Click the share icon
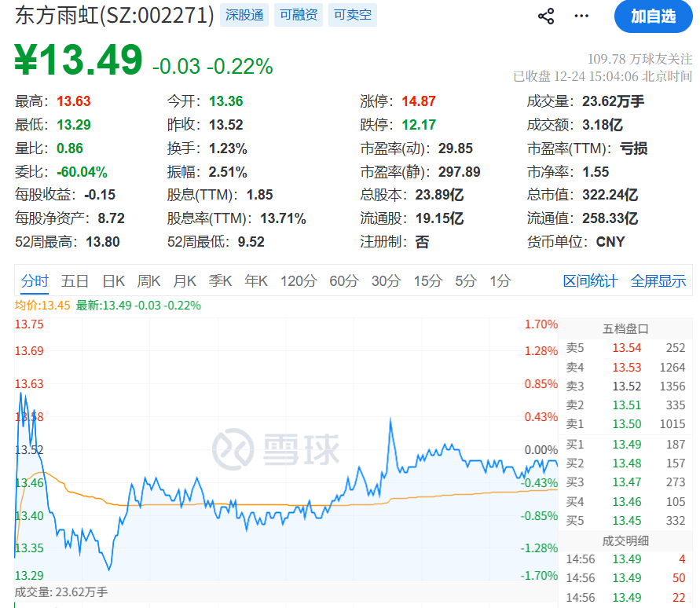The height and width of the screenshot is (608, 700). pos(546,16)
